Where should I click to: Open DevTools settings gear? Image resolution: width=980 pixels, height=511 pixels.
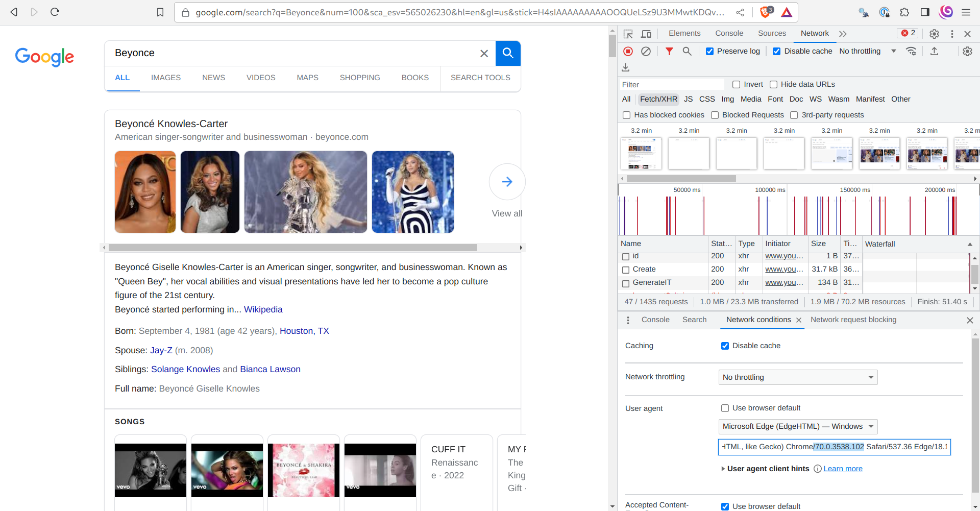935,33
